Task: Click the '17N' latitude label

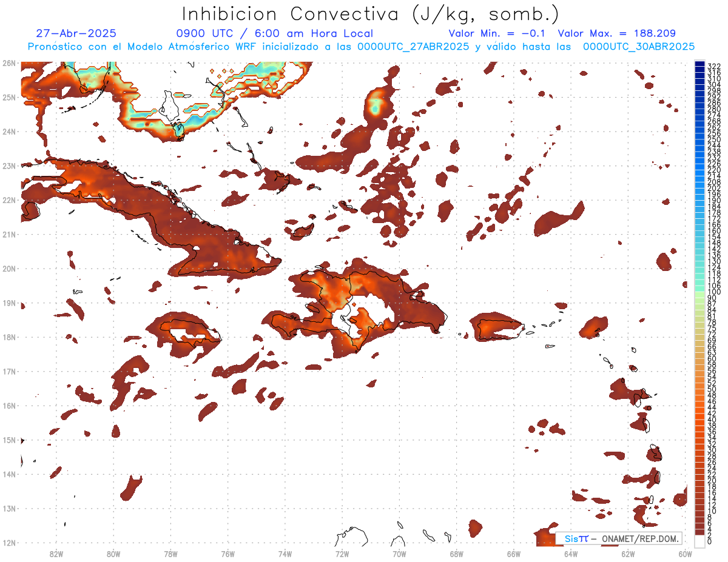Action: click(8, 371)
